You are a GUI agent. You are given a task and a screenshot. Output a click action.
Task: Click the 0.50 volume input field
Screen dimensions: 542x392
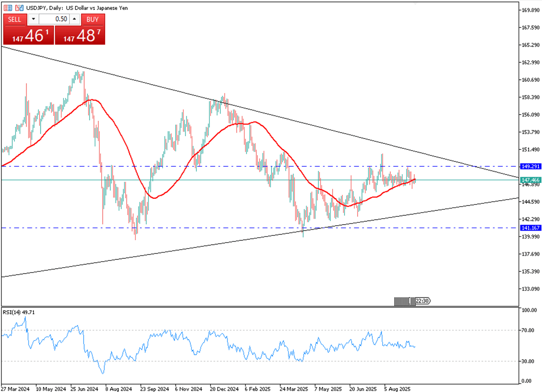coord(54,20)
